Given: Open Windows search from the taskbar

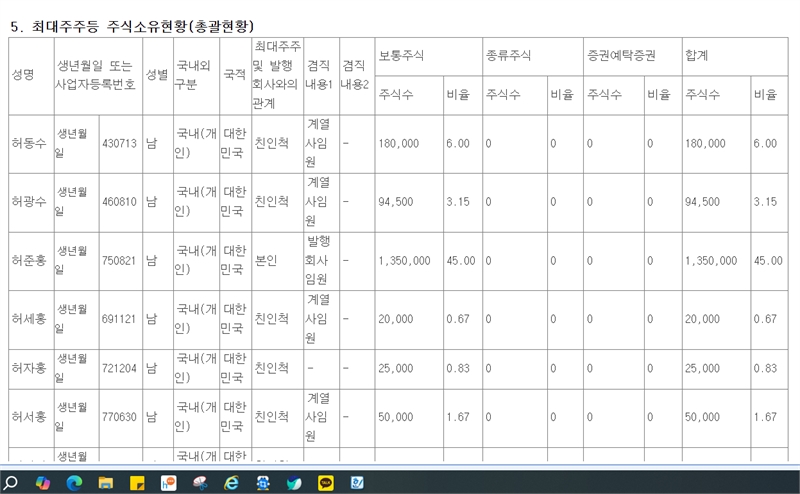Looking at the screenshot, I should pyautogui.click(x=12, y=482).
